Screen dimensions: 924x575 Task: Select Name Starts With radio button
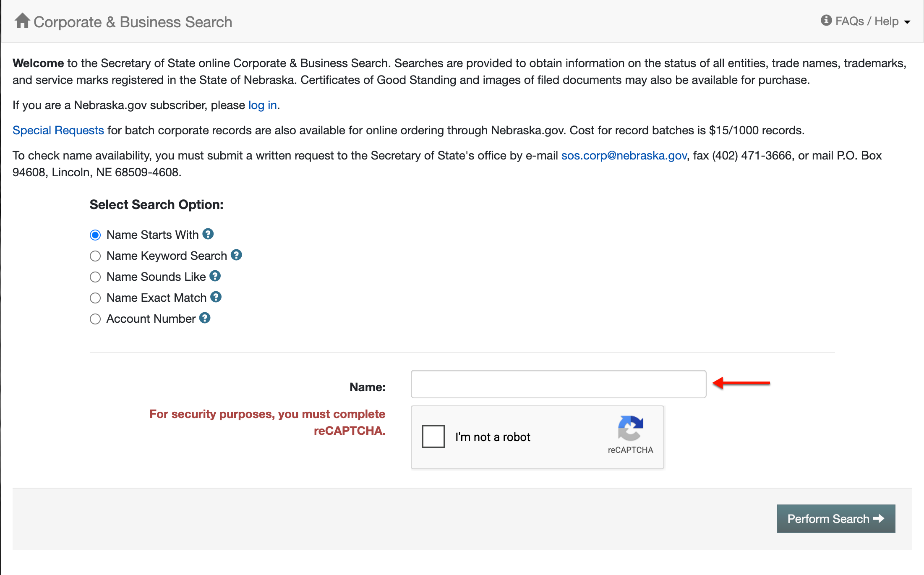pyautogui.click(x=95, y=235)
